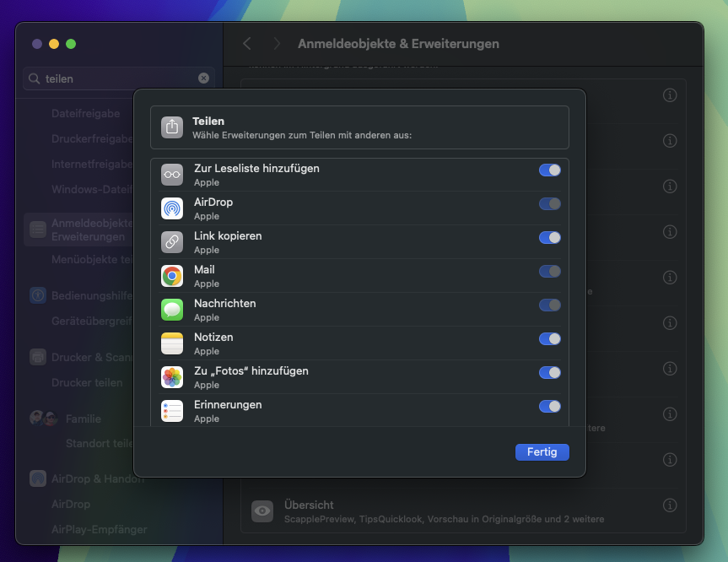Screen dimensions: 728x562
Task: Open info for the Übersicht row
Action: (670, 505)
